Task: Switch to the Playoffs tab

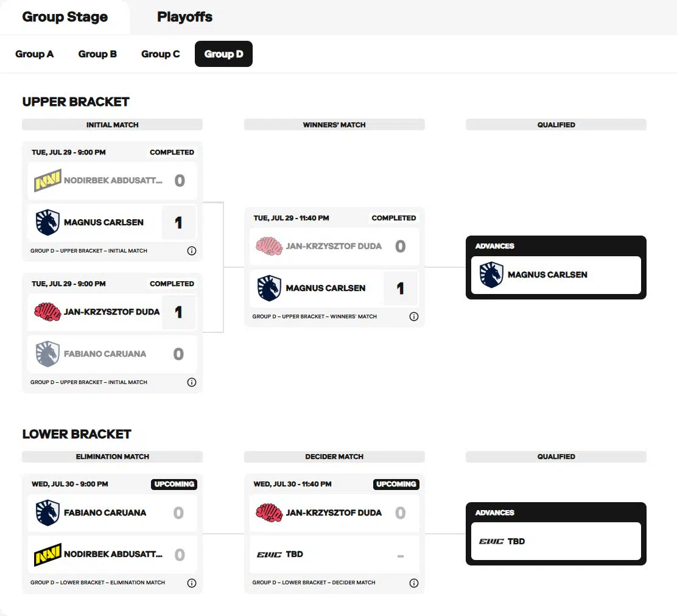Action: pyautogui.click(x=184, y=17)
